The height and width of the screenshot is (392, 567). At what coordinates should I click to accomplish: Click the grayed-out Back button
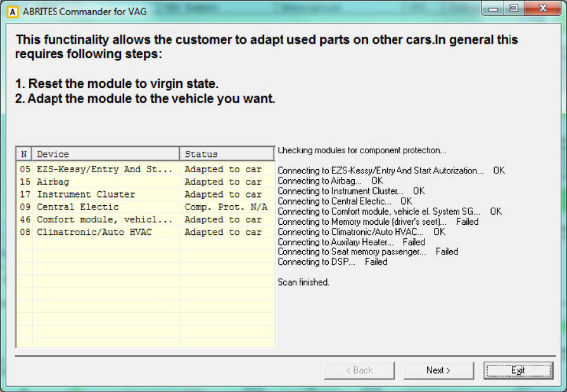[359, 370]
